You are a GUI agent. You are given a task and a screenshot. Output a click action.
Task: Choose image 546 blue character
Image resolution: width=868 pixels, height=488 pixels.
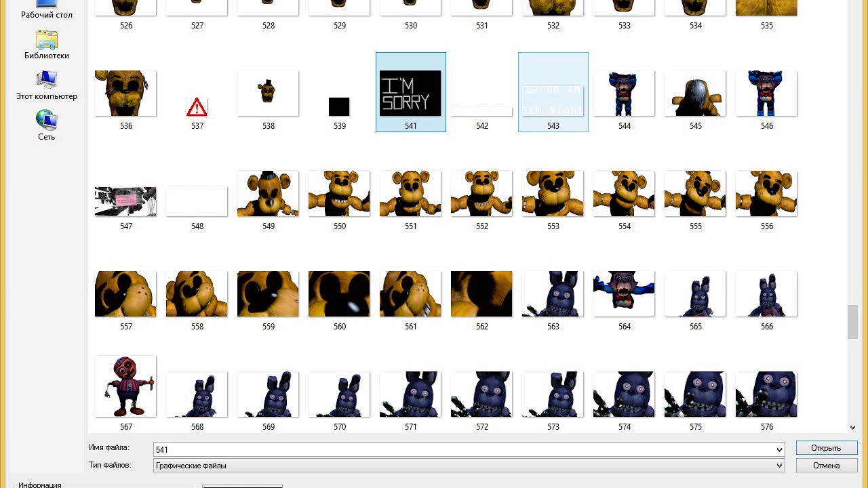[766, 93]
